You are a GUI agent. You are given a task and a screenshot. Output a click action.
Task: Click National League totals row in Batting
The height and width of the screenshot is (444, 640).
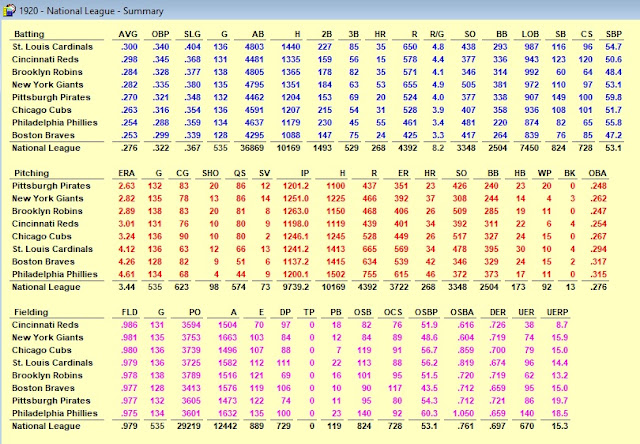[317, 148]
